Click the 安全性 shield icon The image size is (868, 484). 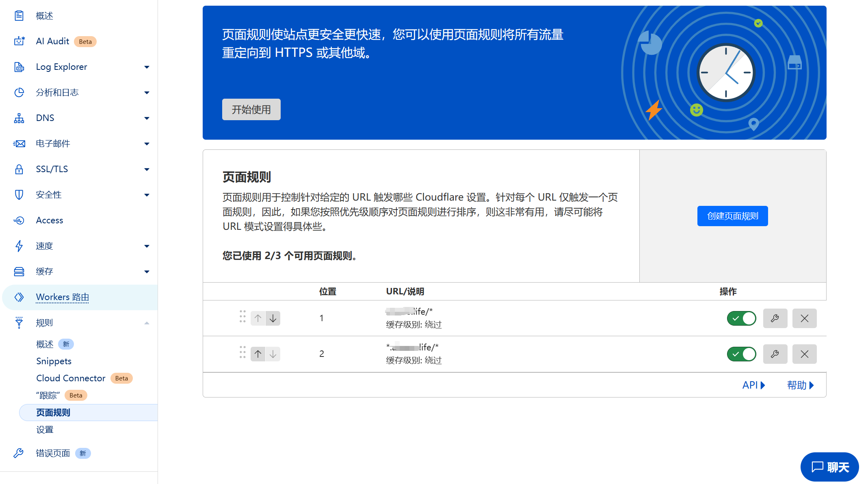[19, 195]
